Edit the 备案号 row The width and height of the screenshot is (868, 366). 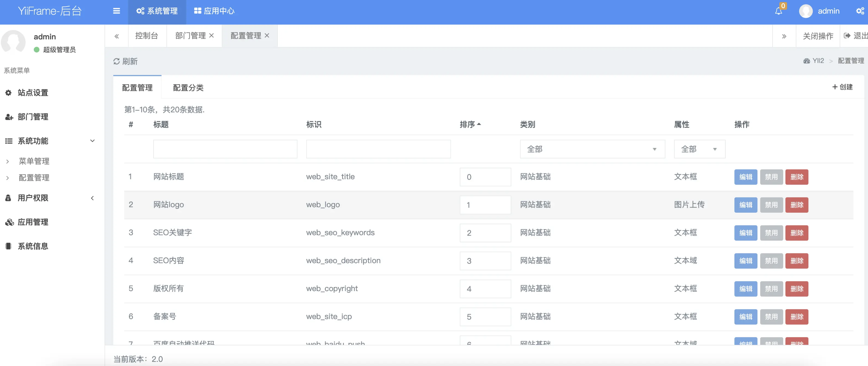[x=746, y=317]
